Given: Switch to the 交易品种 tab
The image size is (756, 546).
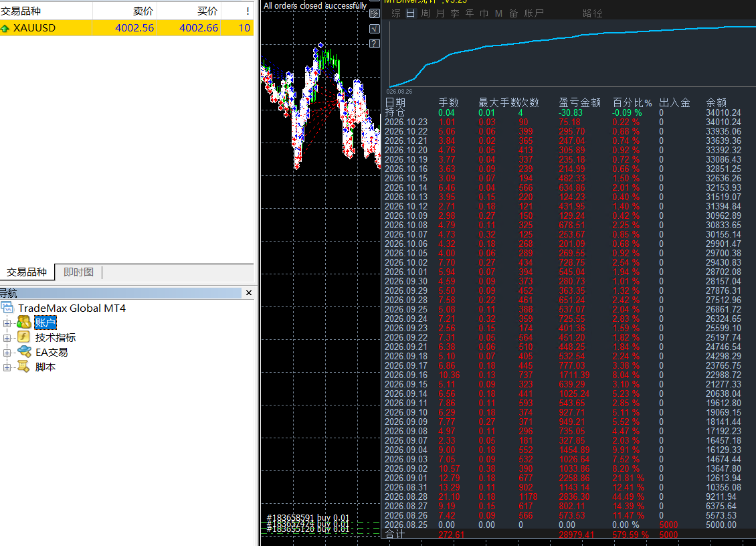Looking at the screenshot, I should tap(27, 272).
